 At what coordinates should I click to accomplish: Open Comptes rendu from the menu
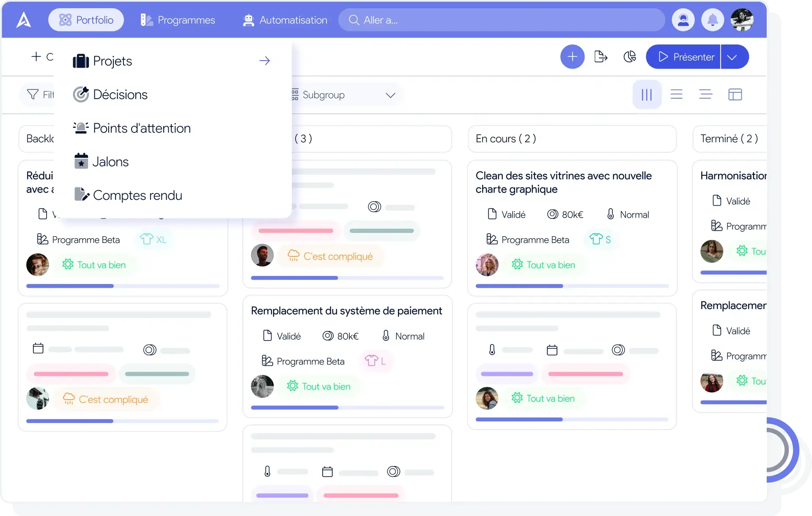(128, 195)
